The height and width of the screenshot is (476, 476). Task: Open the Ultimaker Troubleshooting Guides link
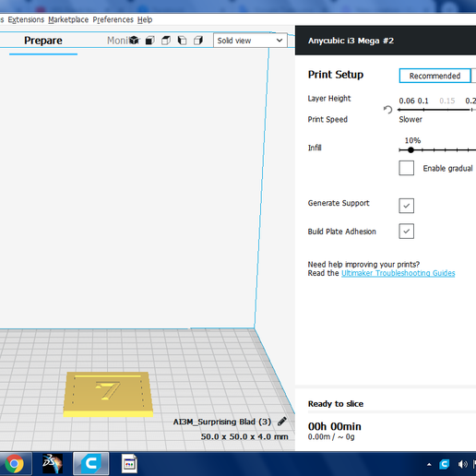click(x=399, y=273)
